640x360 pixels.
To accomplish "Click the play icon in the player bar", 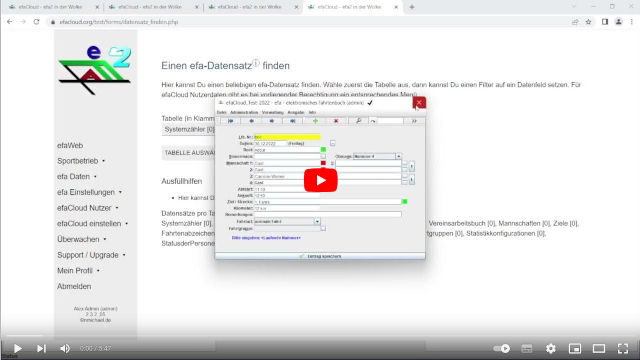I will 17,348.
